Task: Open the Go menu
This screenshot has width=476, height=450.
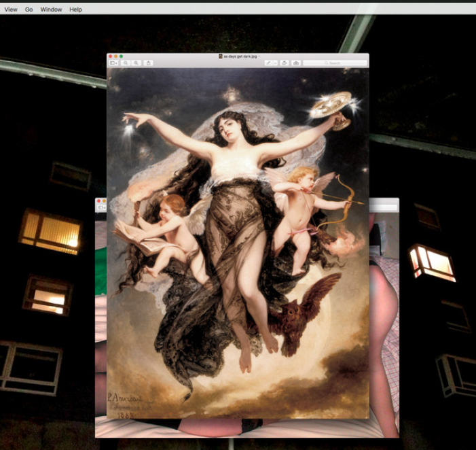Action: coord(29,10)
